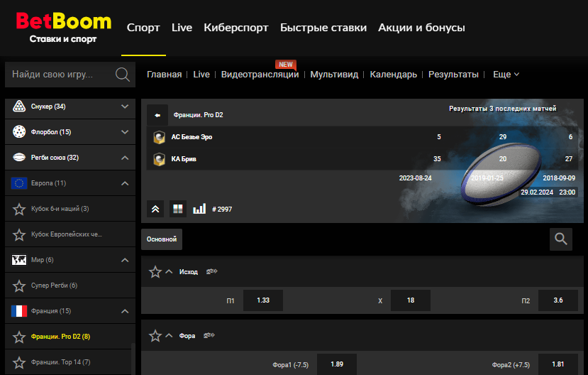The width and height of the screenshot is (588, 375).
Task: Favorite the Супер Регби league
Action: [x=19, y=286]
